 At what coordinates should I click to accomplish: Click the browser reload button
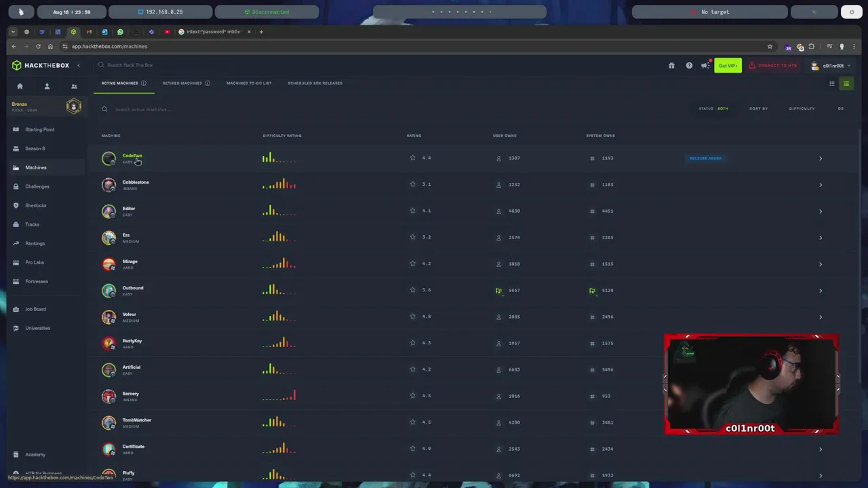coord(38,46)
